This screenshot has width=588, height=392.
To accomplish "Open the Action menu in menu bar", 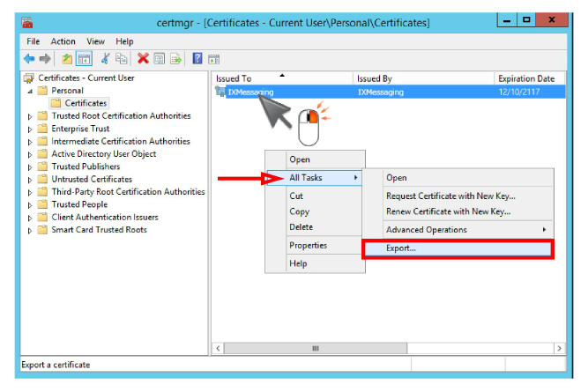I will (x=63, y=41).
